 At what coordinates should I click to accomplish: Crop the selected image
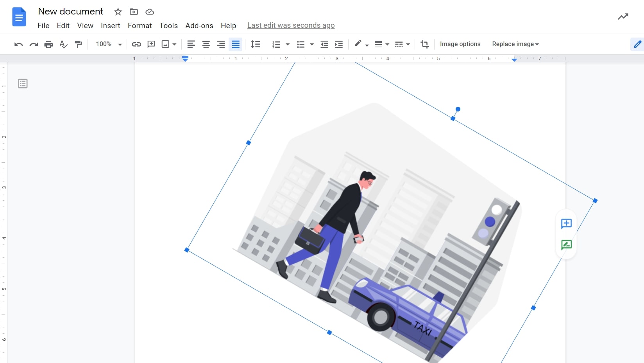(x=424, y=44)
